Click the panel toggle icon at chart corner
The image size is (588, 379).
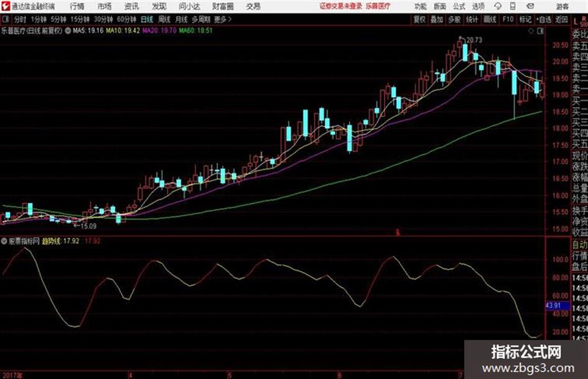click(x=540, y=31)
